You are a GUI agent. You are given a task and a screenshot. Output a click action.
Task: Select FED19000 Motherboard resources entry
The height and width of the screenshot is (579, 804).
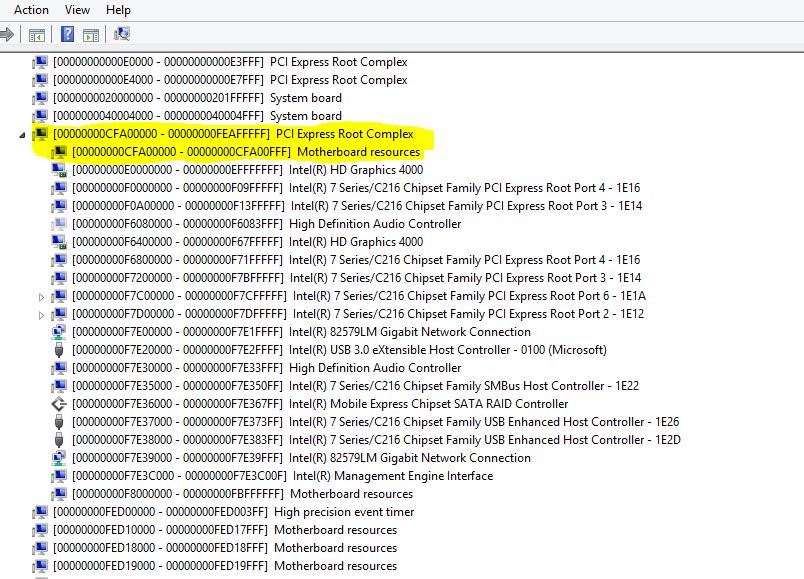(x=225, y=566)
